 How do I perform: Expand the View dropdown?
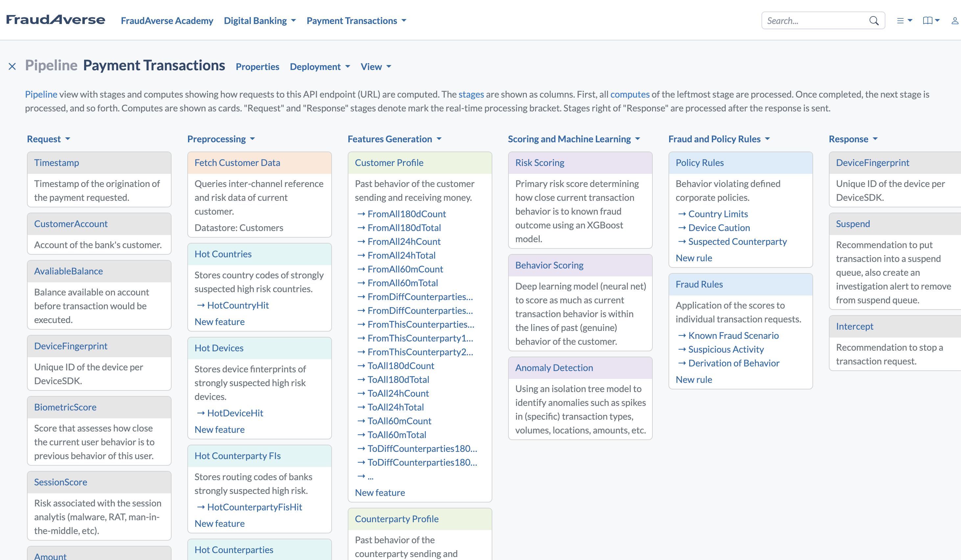click(x=376, y=67)
